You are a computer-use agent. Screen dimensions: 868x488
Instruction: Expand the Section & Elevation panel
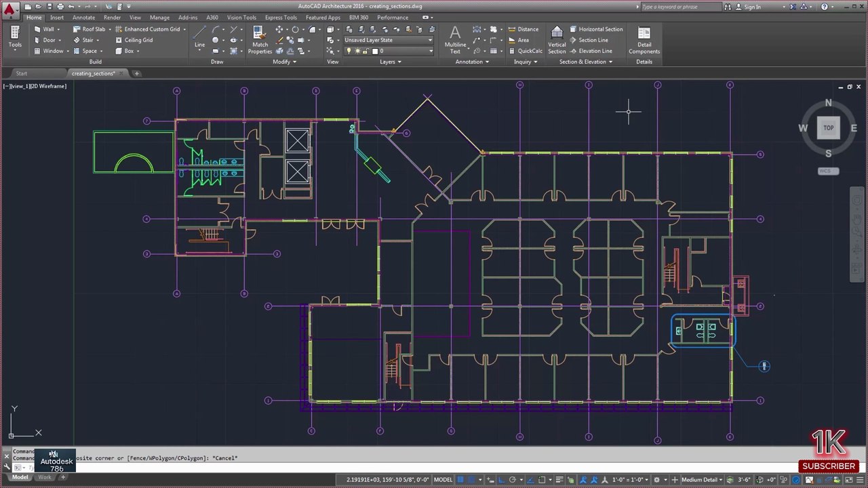(x=586, y=62)
